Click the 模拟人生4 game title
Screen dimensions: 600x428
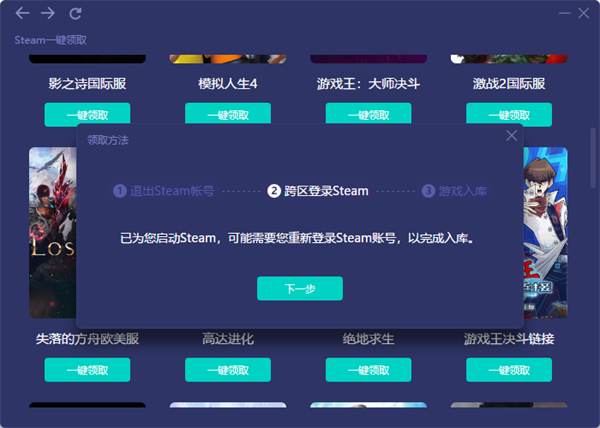228,83
